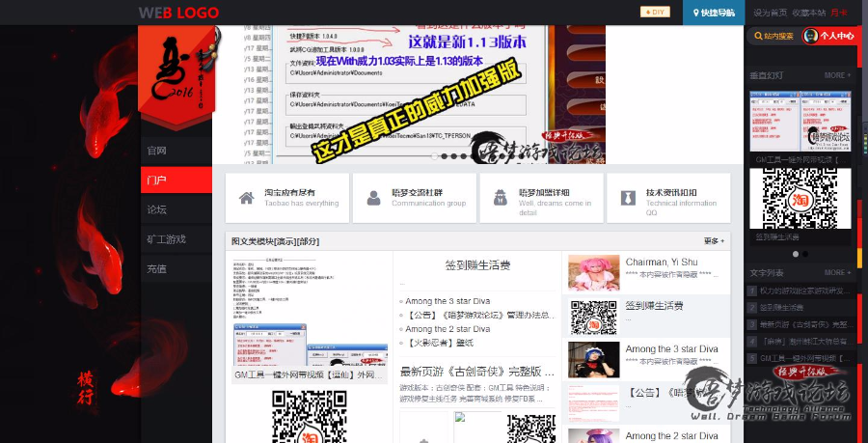Click the spy icon beside 暗梦加盟详细

click(501, 198)
